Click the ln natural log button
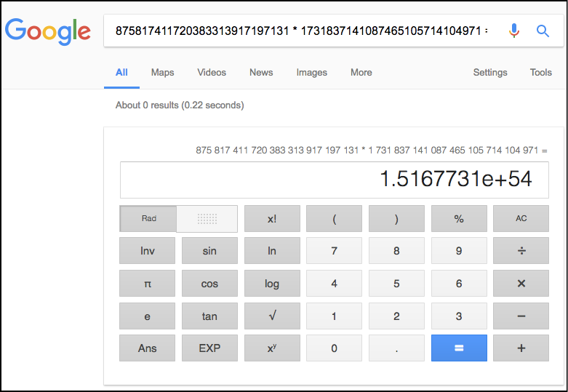This screenshot has height=392, width=568. pos(272,251)
